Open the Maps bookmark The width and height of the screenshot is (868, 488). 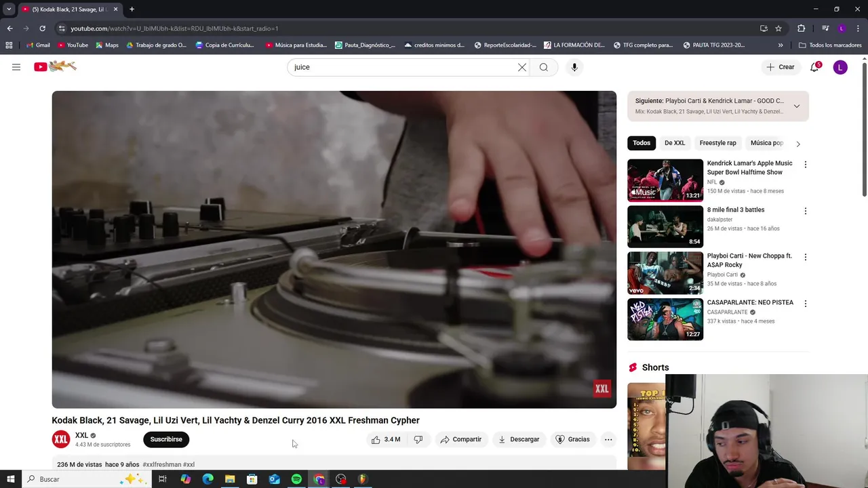pos(107,45)
